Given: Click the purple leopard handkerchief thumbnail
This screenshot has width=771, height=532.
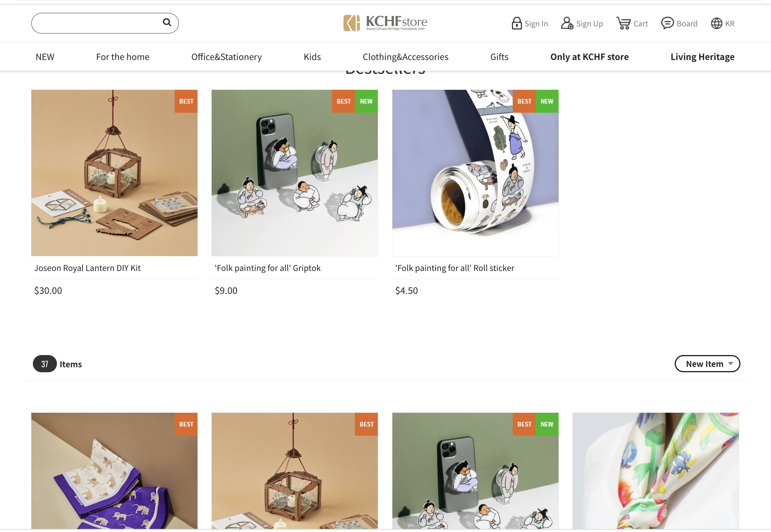Looking at the screenshot, I should [x=114, y=471].
